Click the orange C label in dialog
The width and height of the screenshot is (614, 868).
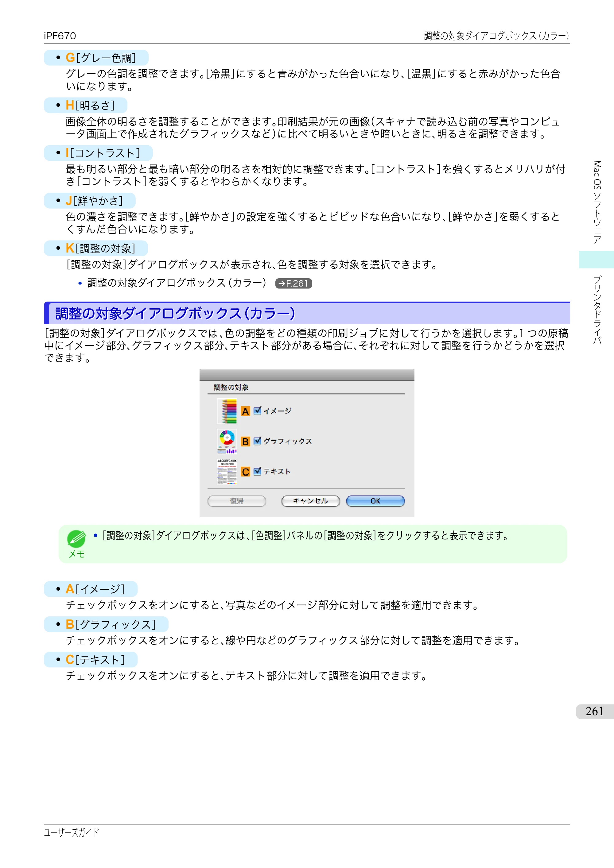point(246,472)
